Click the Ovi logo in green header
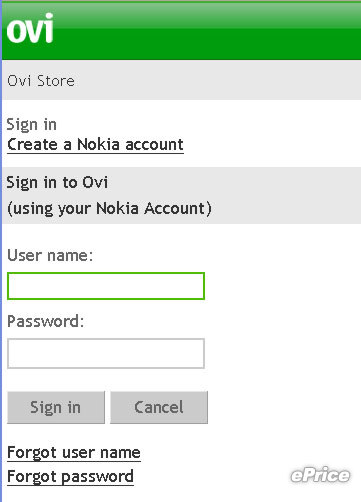Screen dimensions: 361x502 (30, 28)
